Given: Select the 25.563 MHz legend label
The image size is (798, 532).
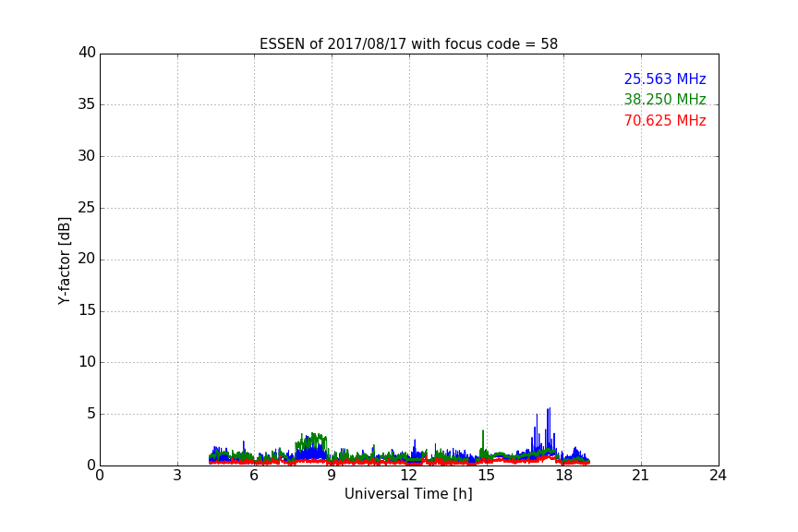Looking at the screenshot, I should [665, 79].
